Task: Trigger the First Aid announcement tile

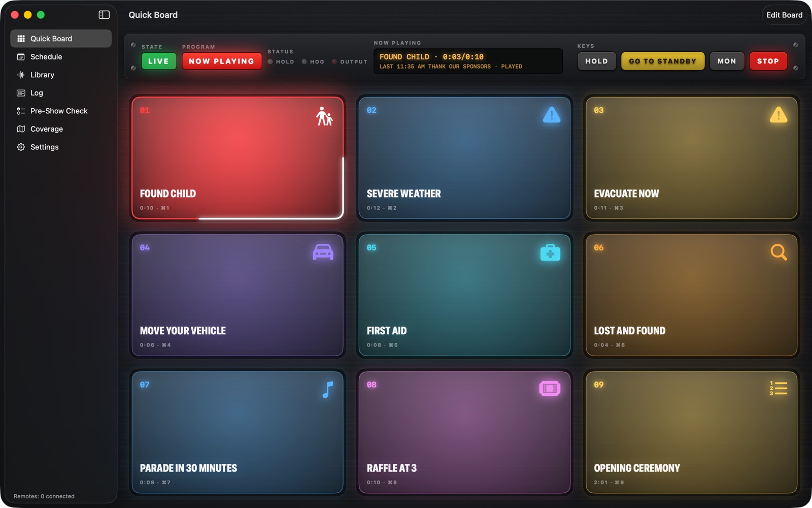Action: tap(464, 295)
